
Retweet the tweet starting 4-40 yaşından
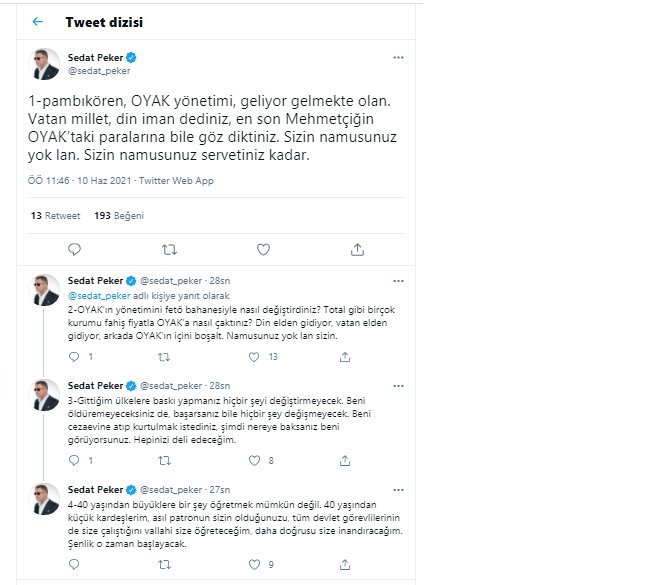pyautogui.click(x=164, y=564)
